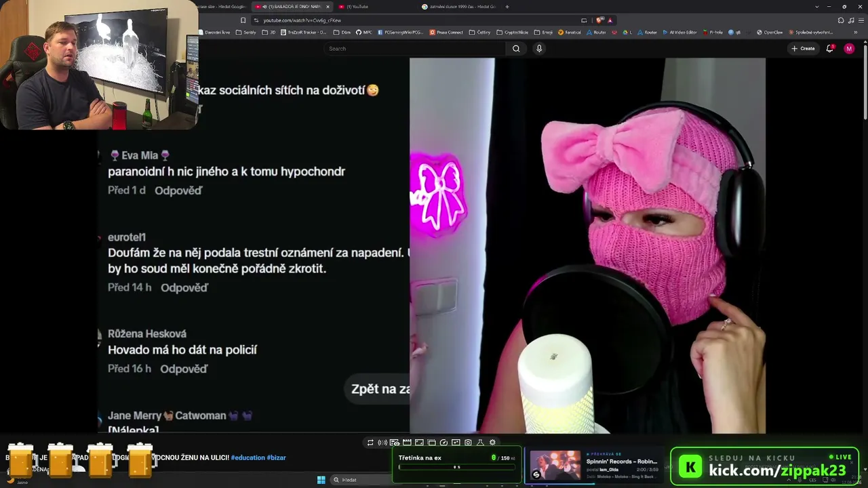Screen dimensions: 868x488
Task: Expand the Crypto/Akcie bookmarks folder
Action: [x=513, y=33]
